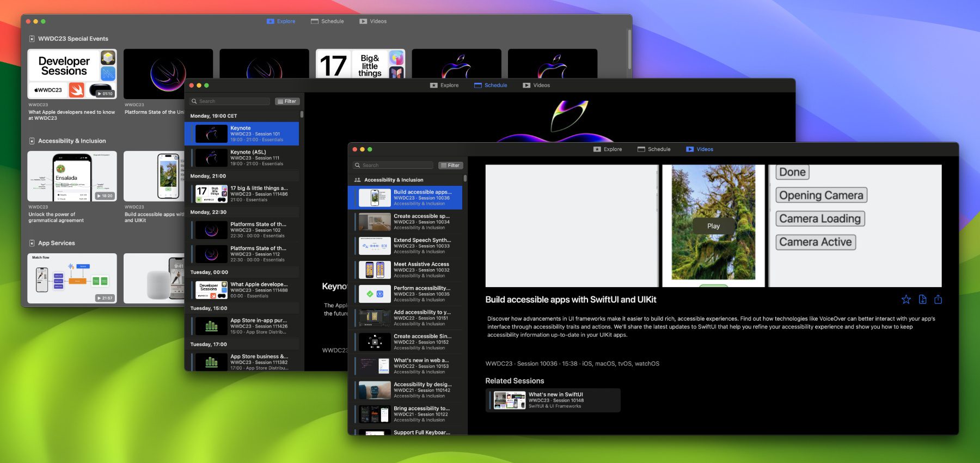Favorite the session with the star icon
Screen dimensions: 980x463
click(906, 300)
